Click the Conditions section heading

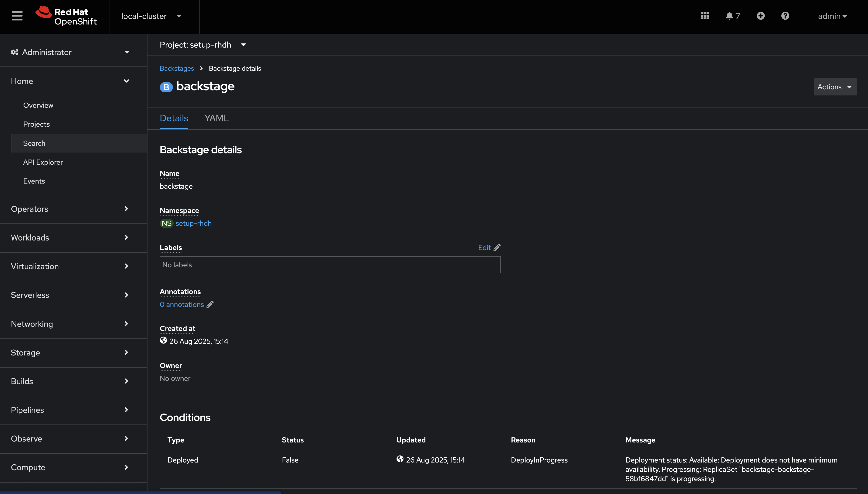[x=185, y=417]
